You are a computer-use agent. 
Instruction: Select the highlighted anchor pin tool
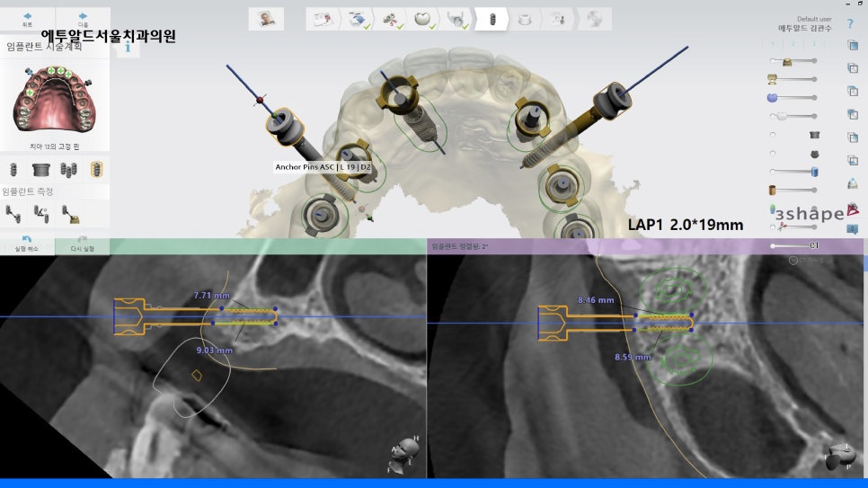(98, 169)
